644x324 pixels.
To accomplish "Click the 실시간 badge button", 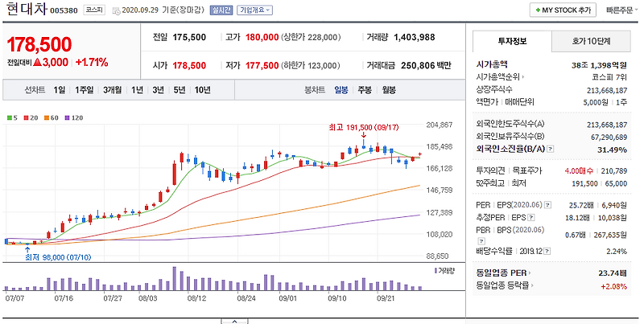I will pyautogui.click(x=221, y=10).
